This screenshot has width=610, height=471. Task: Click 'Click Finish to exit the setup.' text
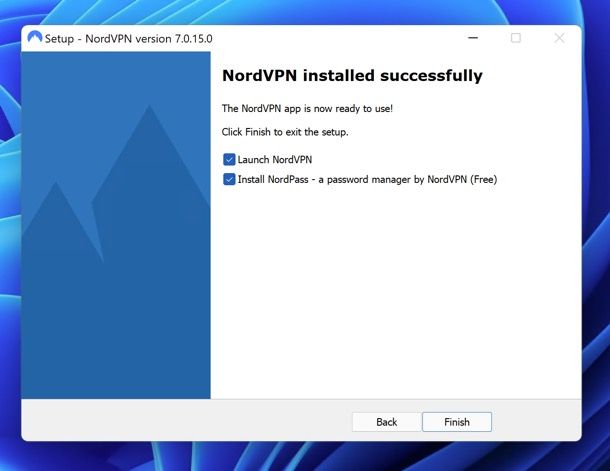285,132
